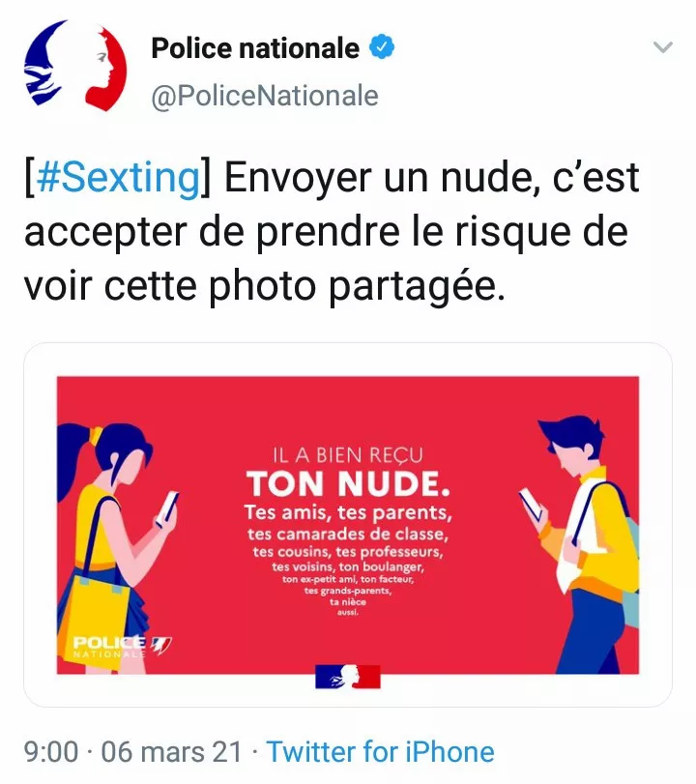Viewport: 696px width, 784px height.
Task: Open the 9:00 tweet timestamp
Action: pyautogui.click(x=51, y=752)
